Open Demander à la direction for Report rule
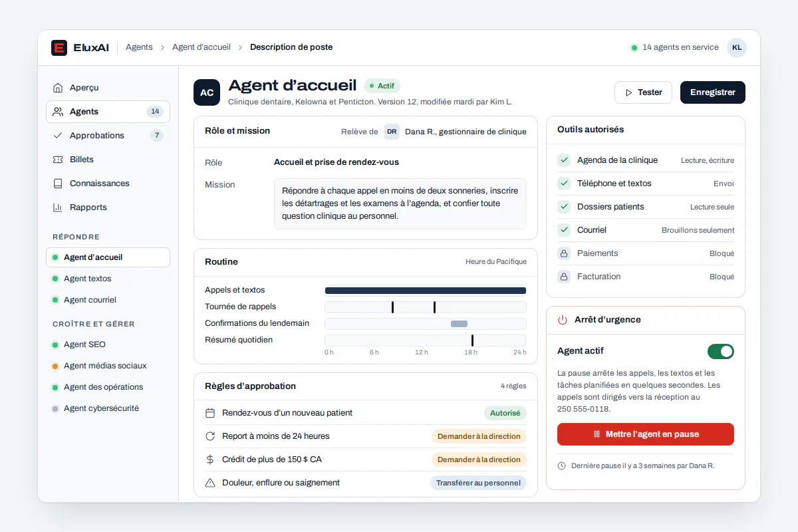This screenshot has height=532, width=798. point(479,436)
